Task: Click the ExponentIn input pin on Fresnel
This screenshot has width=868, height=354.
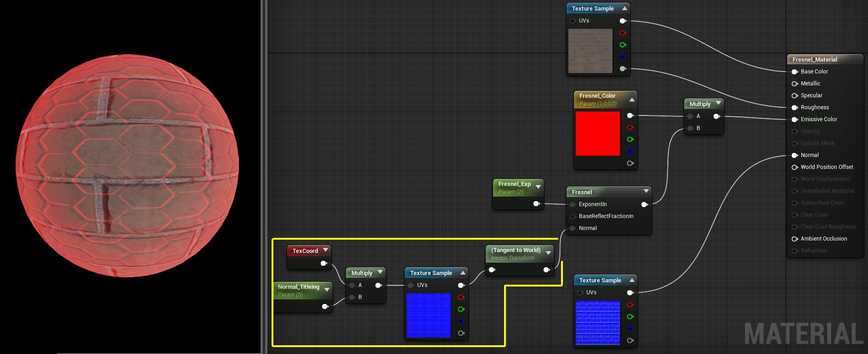Action: pos(573,204)
